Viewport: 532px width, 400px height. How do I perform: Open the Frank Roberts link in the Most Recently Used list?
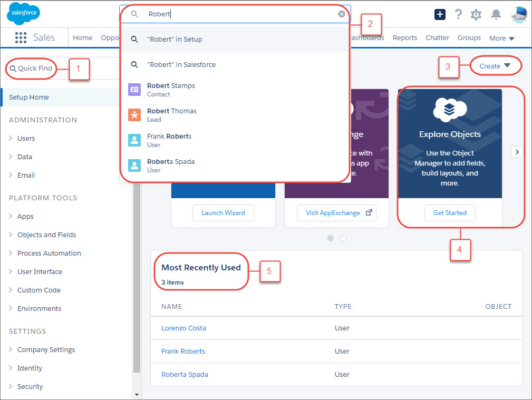click(183, 351)
